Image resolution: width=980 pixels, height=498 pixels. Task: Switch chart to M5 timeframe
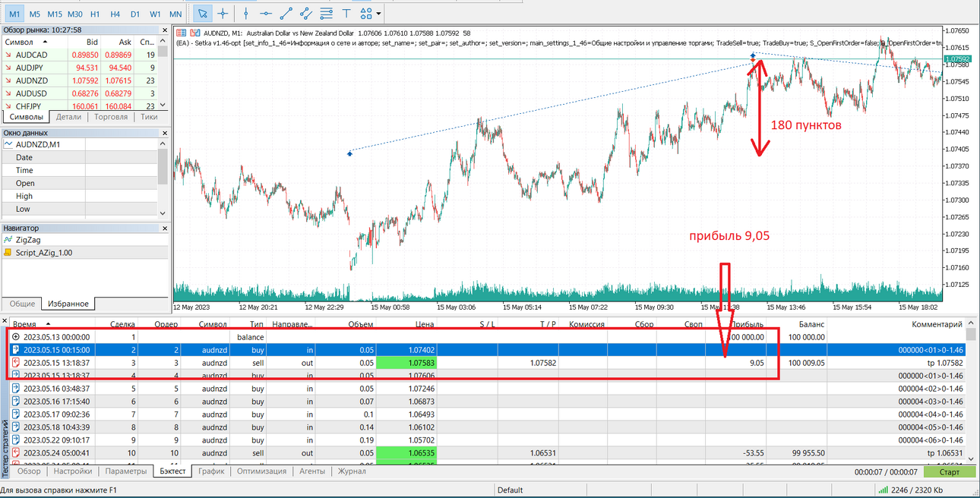[35, 14]
